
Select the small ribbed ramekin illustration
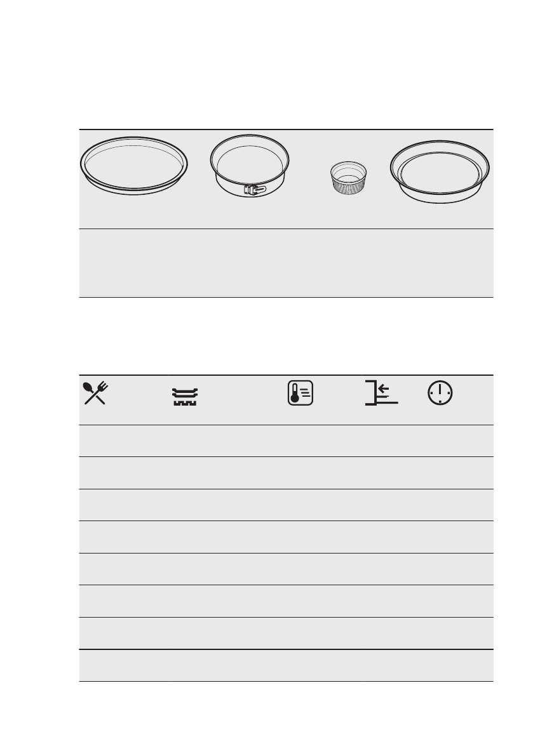tap(348, 178)
